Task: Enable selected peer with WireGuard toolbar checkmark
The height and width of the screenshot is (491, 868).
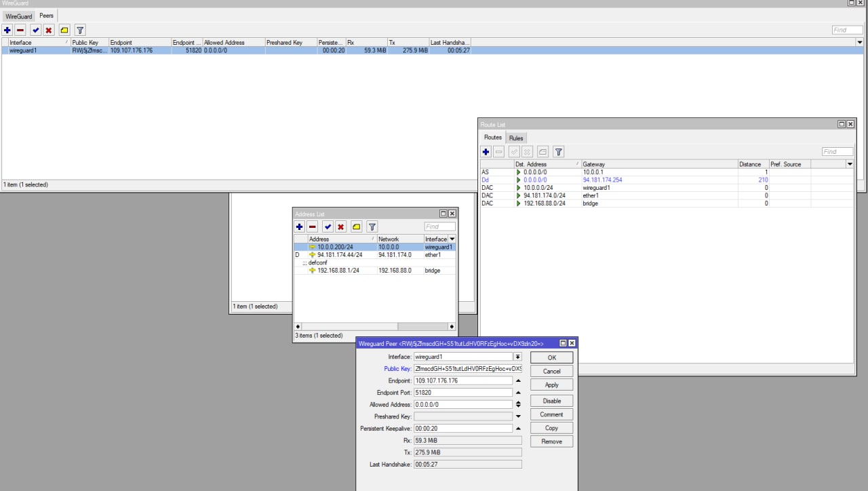Action: pos(35,30)
